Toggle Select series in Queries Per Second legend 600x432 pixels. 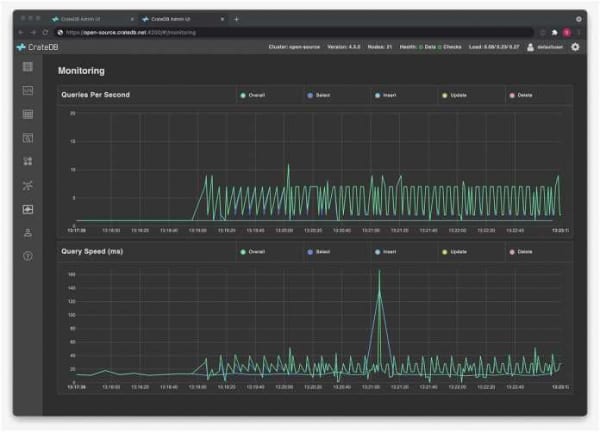point(319,96)
